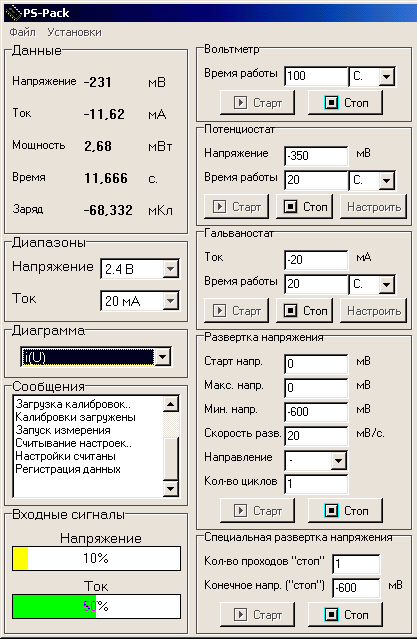417x639 pixels.
Task: Select message "Считывание настроек.."
Action: (73, 443)
